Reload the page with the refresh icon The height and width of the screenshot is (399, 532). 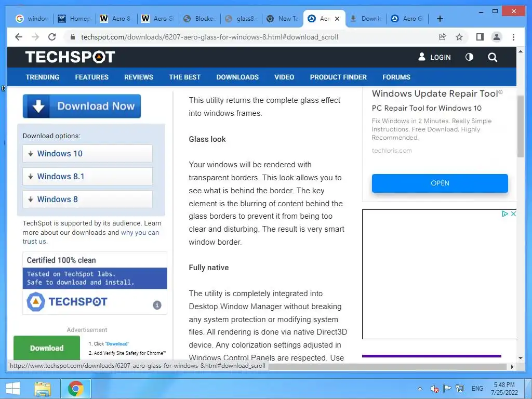point(52,37)
